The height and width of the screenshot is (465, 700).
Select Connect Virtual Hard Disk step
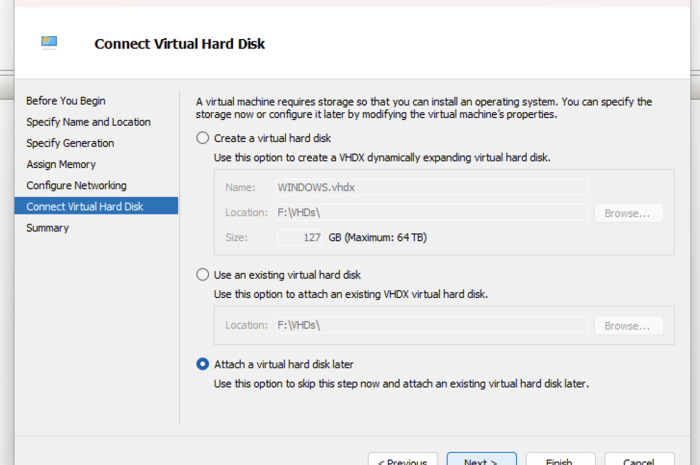(x=85, y=206)
